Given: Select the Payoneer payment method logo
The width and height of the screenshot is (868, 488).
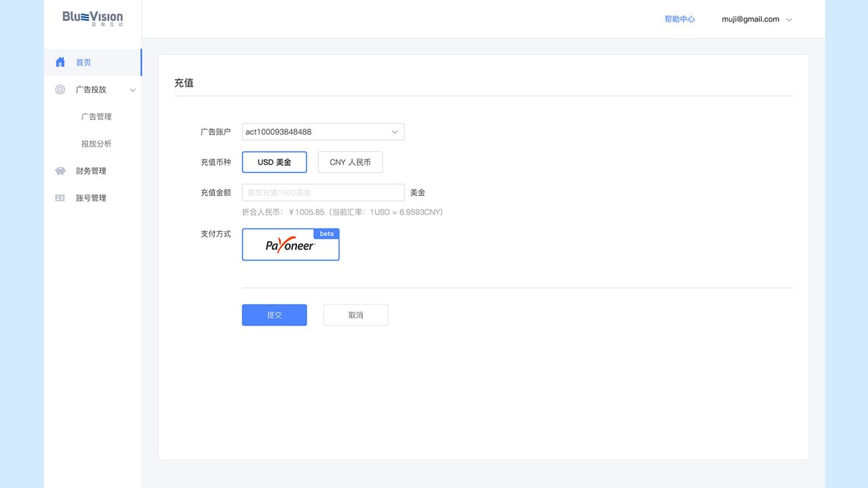Looking at the screenshot, I should coord(290,246).
